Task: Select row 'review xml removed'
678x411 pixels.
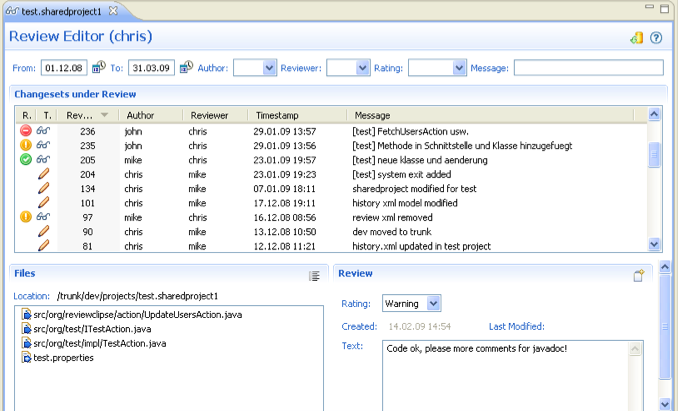Action: pyautogui.click(x=332, y=217)
